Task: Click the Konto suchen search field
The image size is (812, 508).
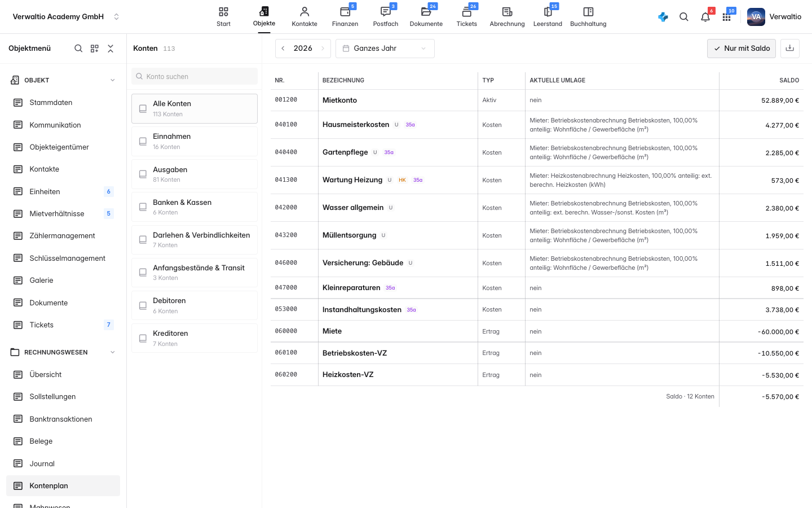Action: [x=195, y=76]
